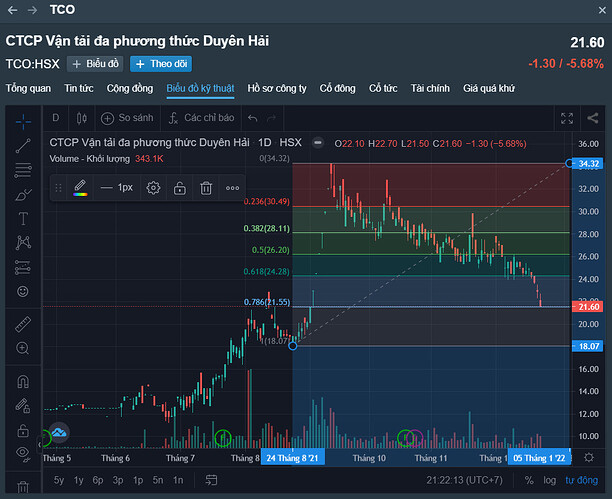
Task: Open the line color pencil swatch
Action: [81, 187]
